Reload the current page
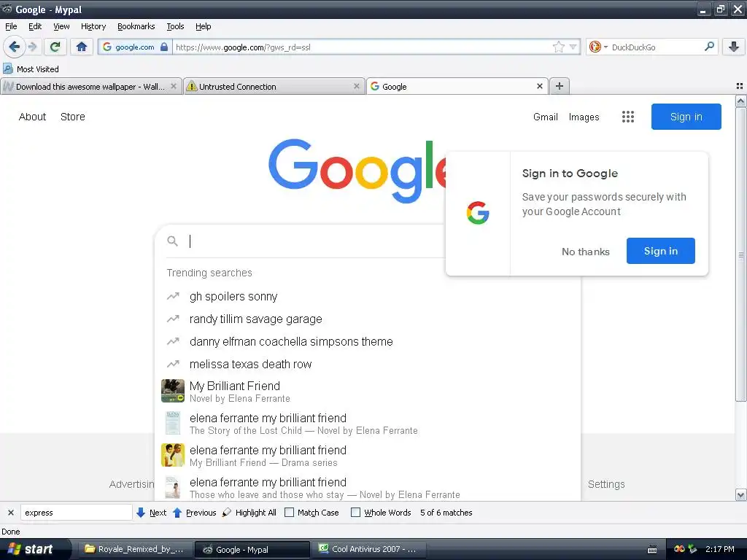Screen dimensions: 747x560 click(x=55, y=47)
